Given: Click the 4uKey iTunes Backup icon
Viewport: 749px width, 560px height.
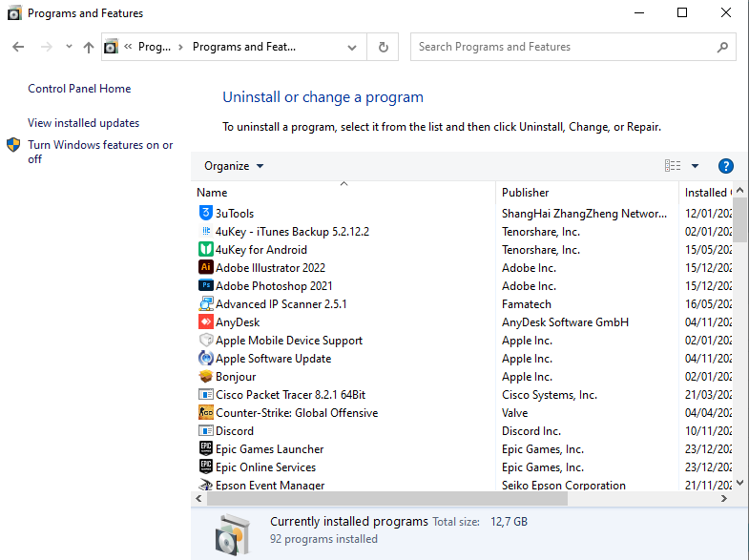Looking at the screenshot, I should (x=205, y=231).
